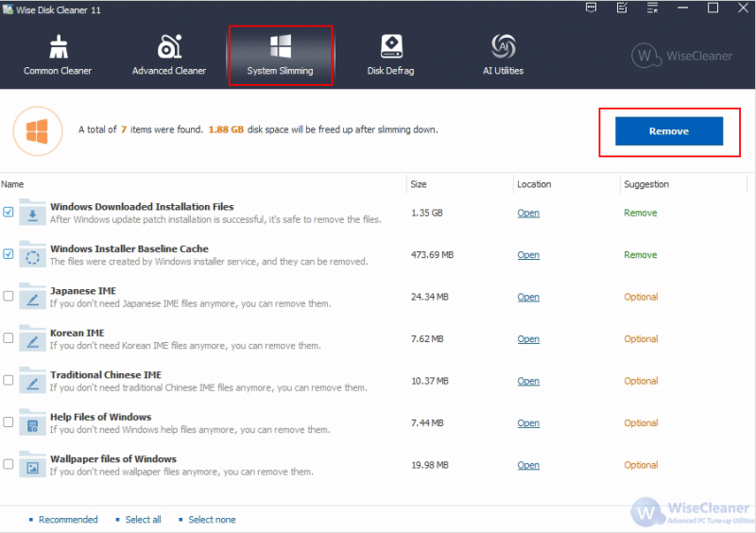
Task: Click Optional suggestion for Korean IME
Action: click(x=641, y=338)
